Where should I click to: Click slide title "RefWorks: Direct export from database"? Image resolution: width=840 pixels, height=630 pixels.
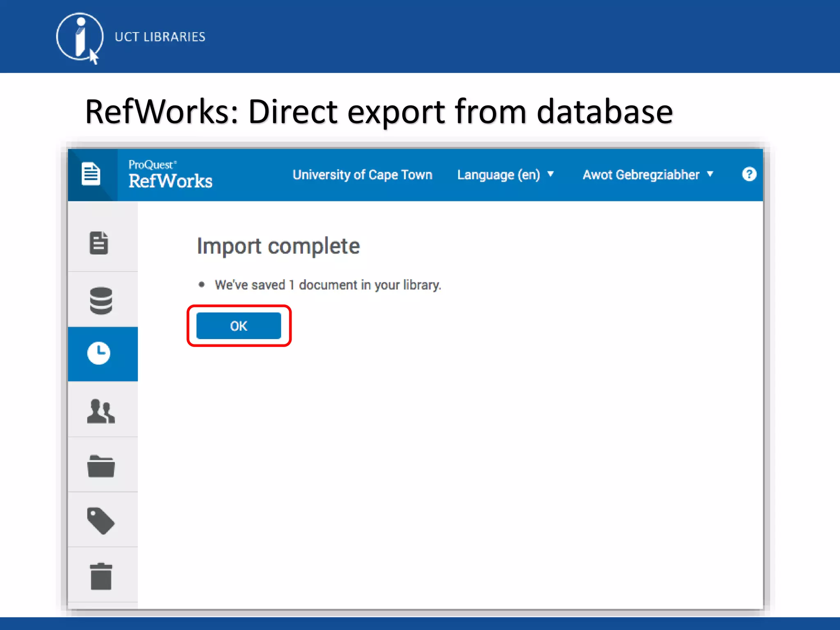point(379,112)
